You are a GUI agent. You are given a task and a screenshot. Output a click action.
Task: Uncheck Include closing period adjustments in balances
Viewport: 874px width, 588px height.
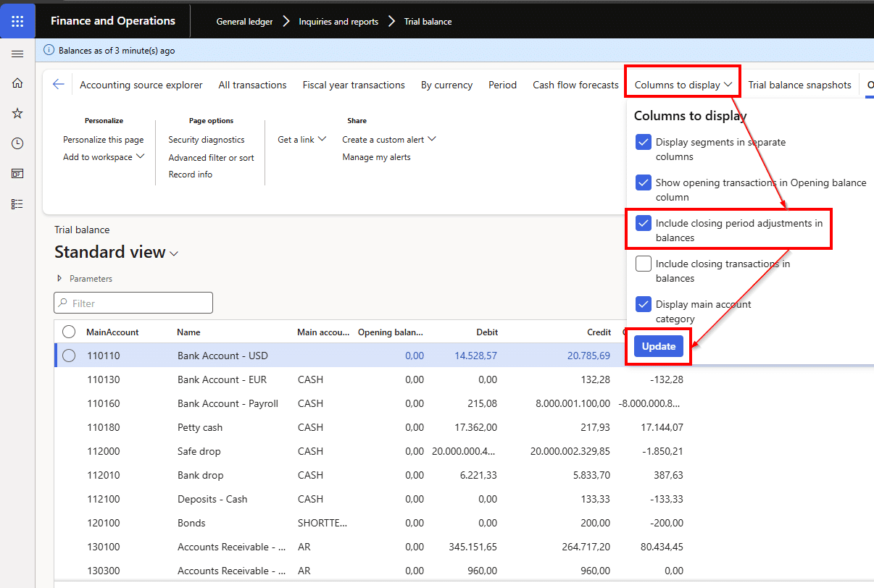point(644,224)
